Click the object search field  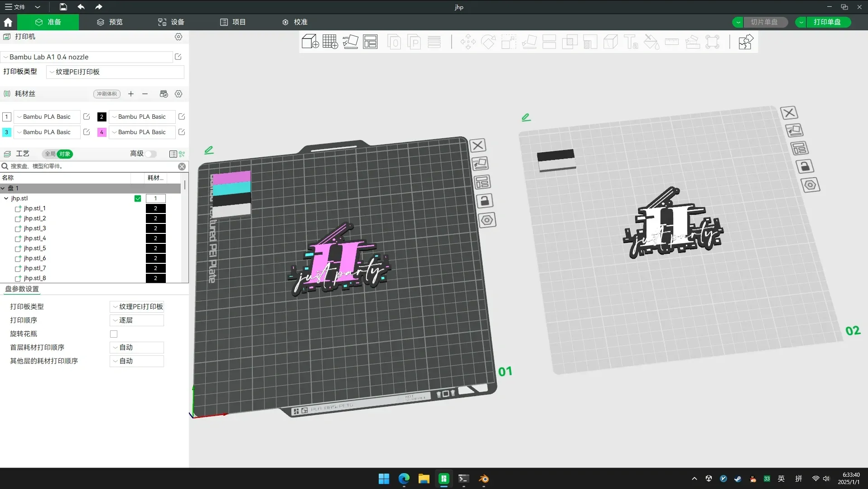(93, 166)
